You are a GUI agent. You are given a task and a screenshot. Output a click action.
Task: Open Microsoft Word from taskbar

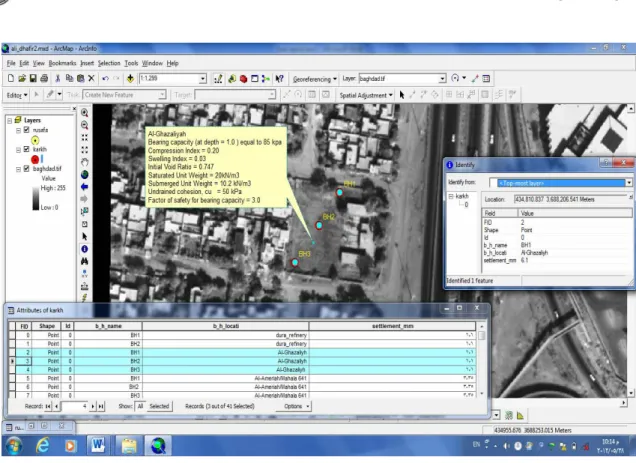(97, 446)
